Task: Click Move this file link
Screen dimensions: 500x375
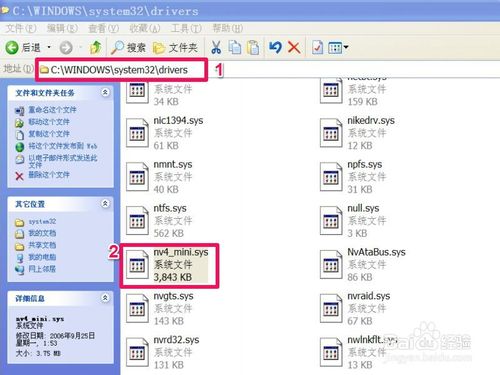Action: click(49, 122)
